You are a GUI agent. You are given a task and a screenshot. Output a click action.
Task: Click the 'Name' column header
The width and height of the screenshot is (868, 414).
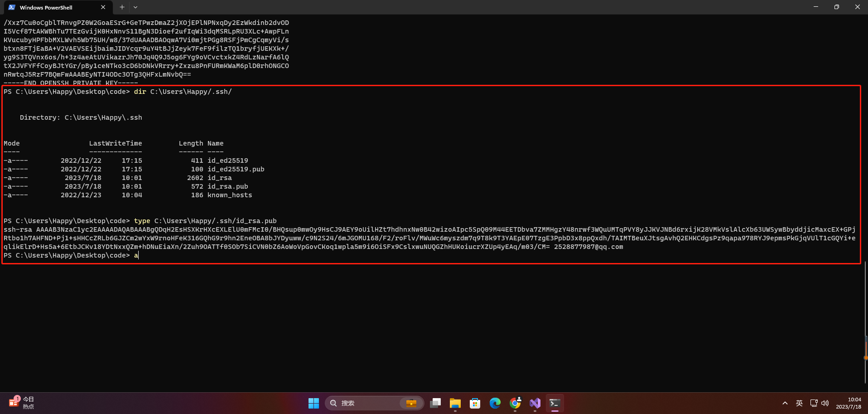pyautogui.click(x=216, y=143)
